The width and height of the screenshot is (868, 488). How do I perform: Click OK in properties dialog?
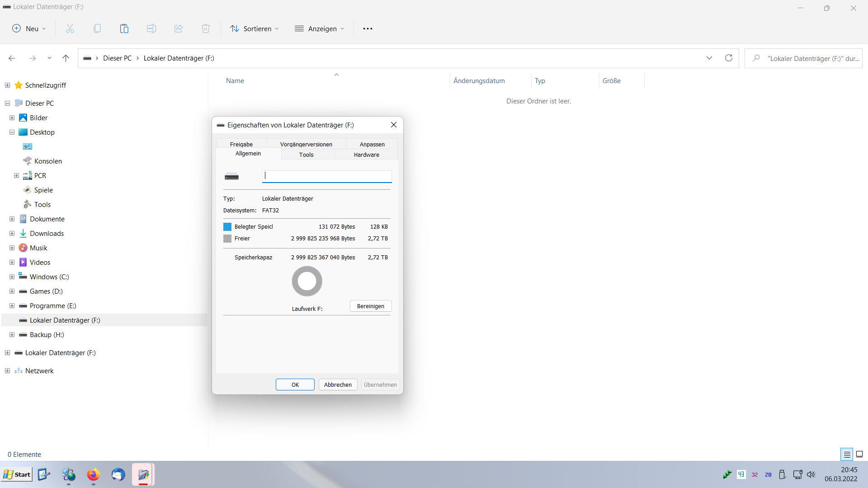click(x=295, y=385)
